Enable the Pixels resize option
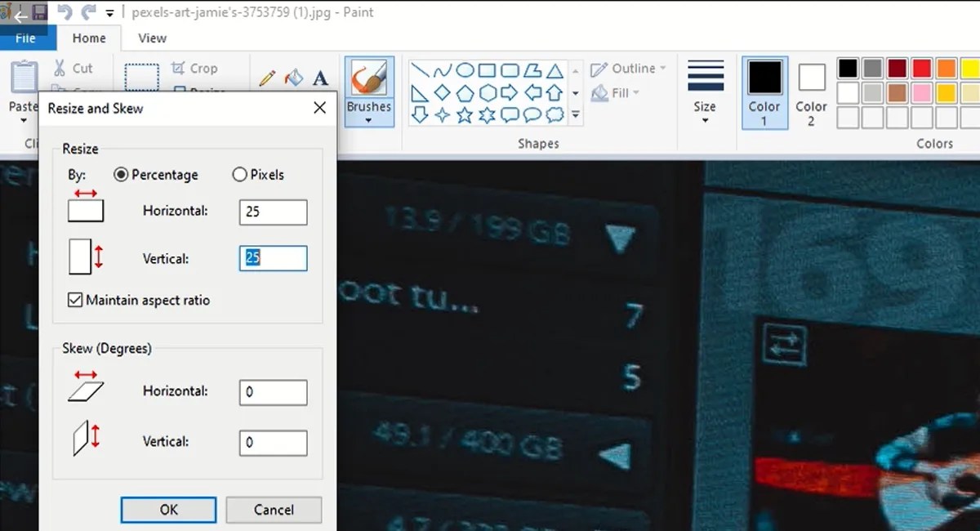Screen dimensions: 980x531 coord(240,174)
